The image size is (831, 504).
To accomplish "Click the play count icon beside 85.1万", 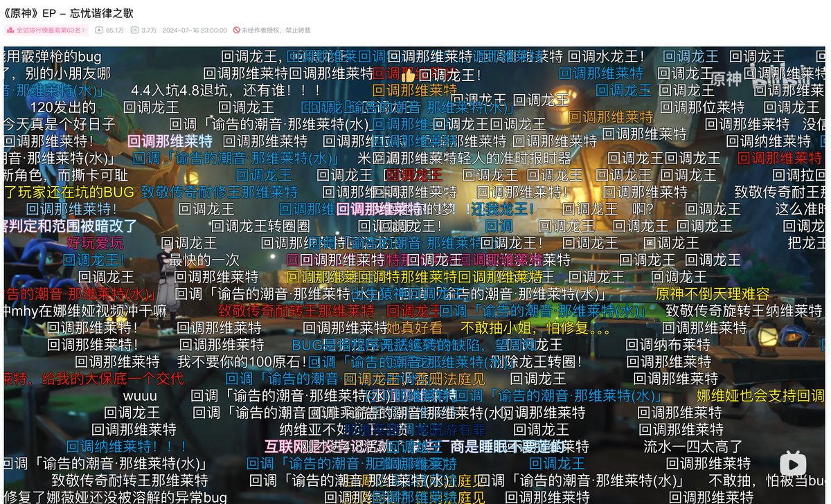I will 99,30.
